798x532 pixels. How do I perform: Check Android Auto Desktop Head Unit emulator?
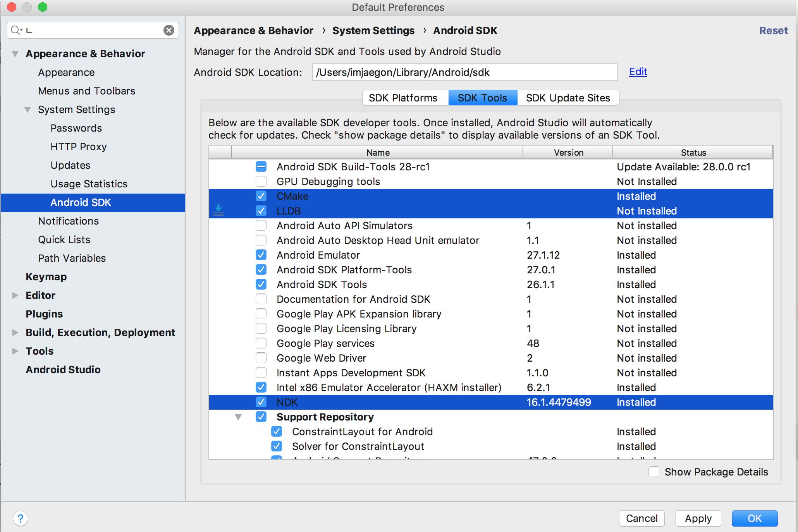click(x=261, y=240)
